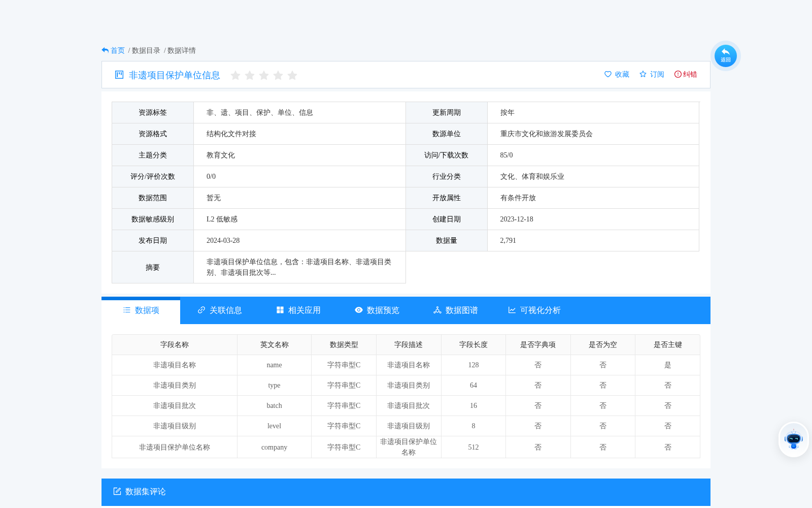
Task: Open the 数据项 tab
Action: [141, 310]
